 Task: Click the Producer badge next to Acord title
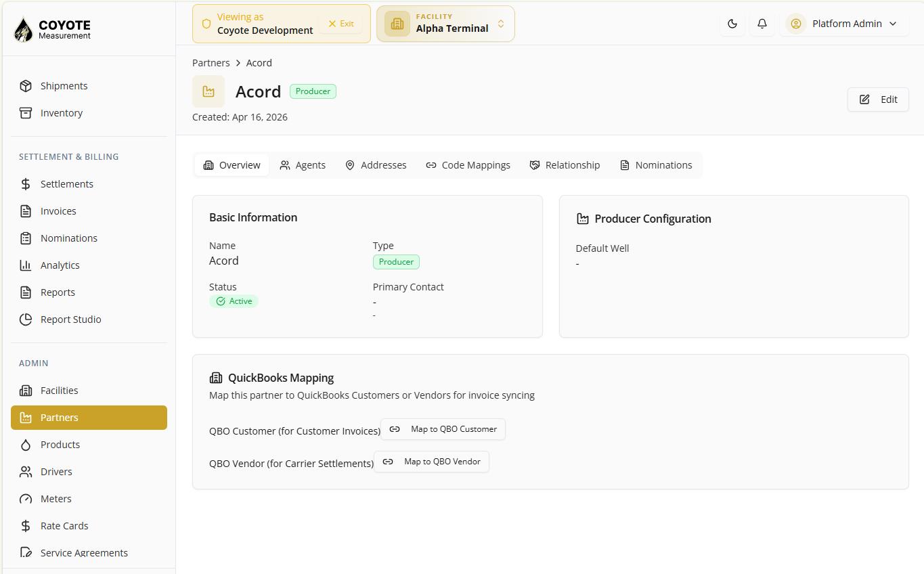pos(313,91)
